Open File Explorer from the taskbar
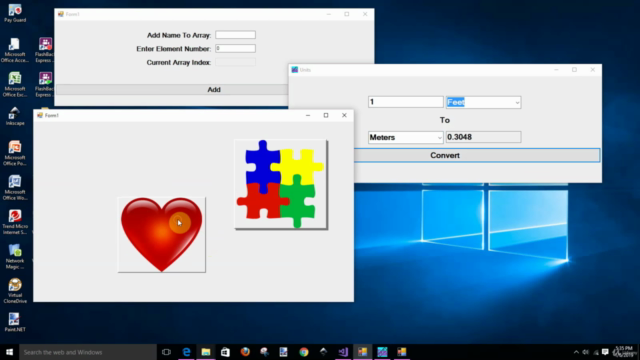 click(206, 352)
